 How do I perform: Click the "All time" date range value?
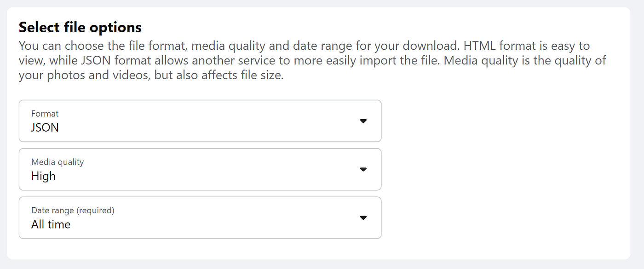tap(51, 224)
